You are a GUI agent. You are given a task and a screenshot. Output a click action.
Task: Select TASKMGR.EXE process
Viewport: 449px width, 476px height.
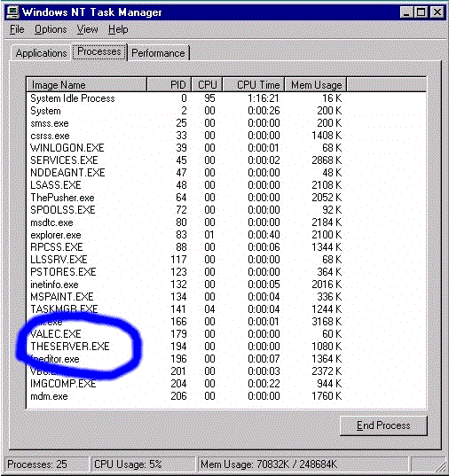(x=186, y=309)
